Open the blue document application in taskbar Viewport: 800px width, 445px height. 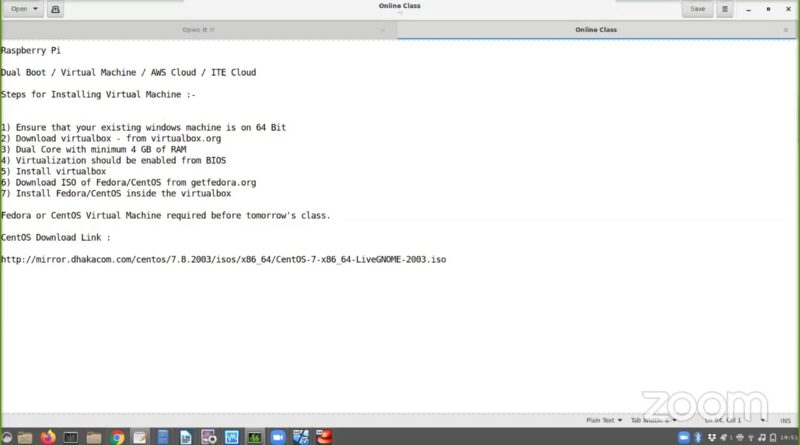(x=163, y=437)
